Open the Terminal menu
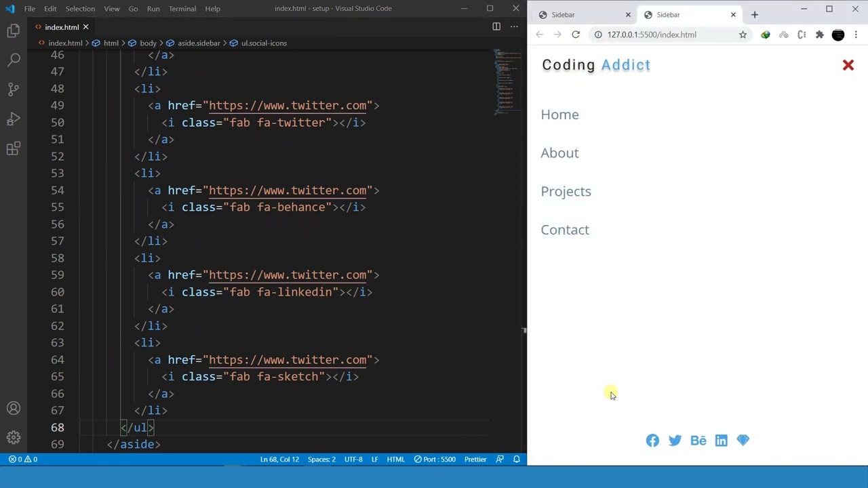868x488 pixels. pos(182,9)
